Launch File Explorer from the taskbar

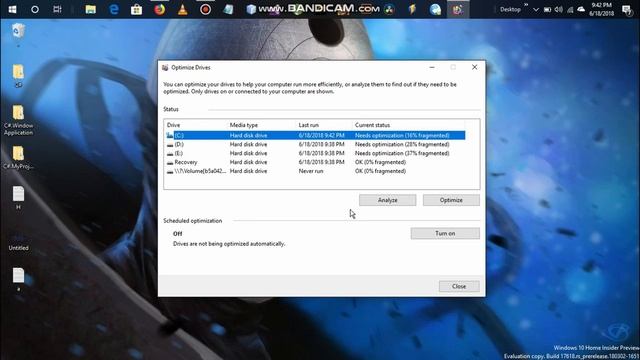tap(91, 9)
